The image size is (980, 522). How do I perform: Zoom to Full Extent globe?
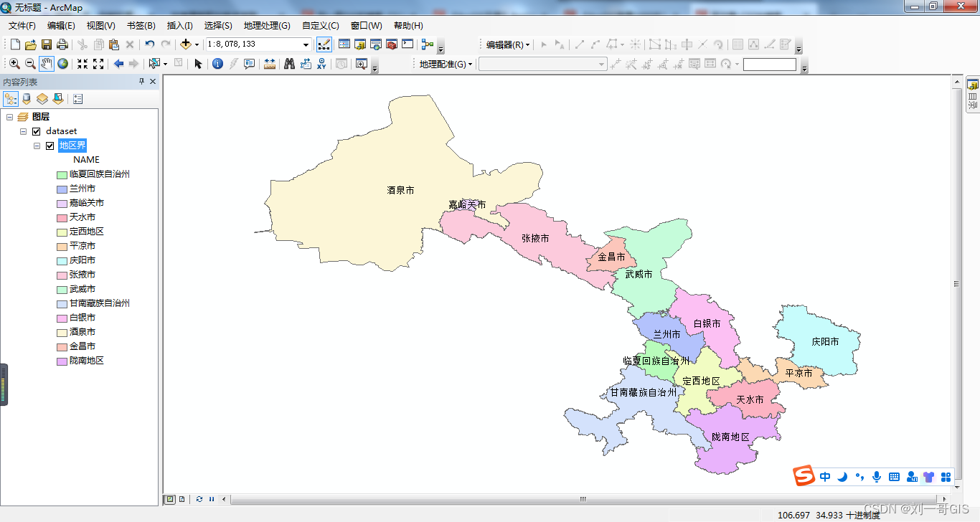(63, 64)
